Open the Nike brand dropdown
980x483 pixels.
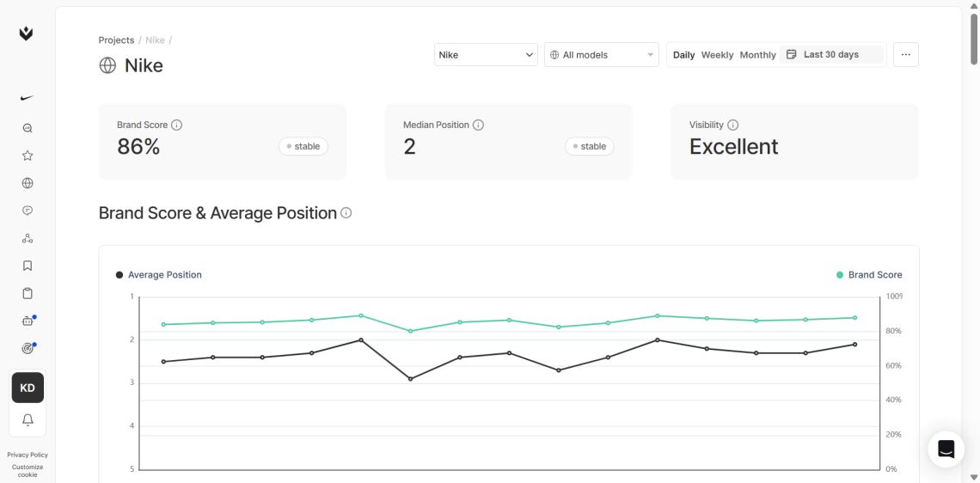pyautogui.click(x=486, y=54)
